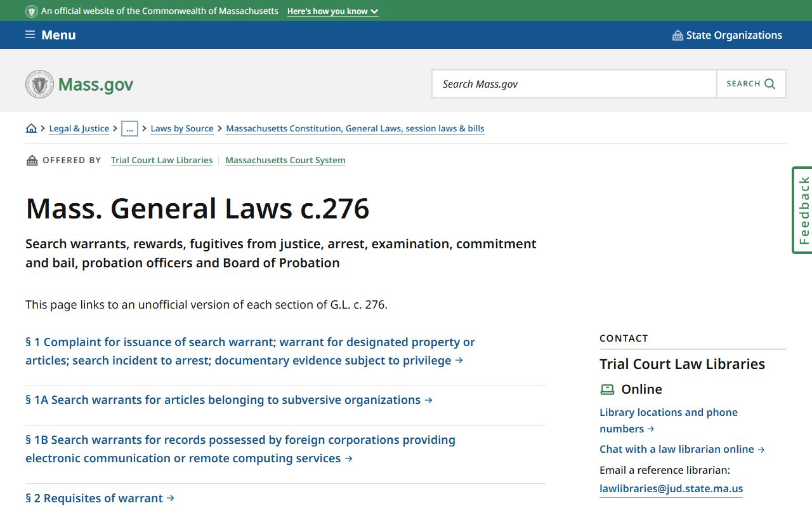The width and height of the screenshot is (812, 508).
Task: Open § 1B foreign corporations records section
Action: click(240, 449)
